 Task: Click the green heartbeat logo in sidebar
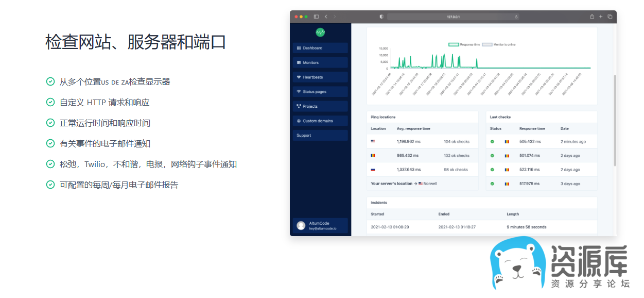click(x=320, y=32)
